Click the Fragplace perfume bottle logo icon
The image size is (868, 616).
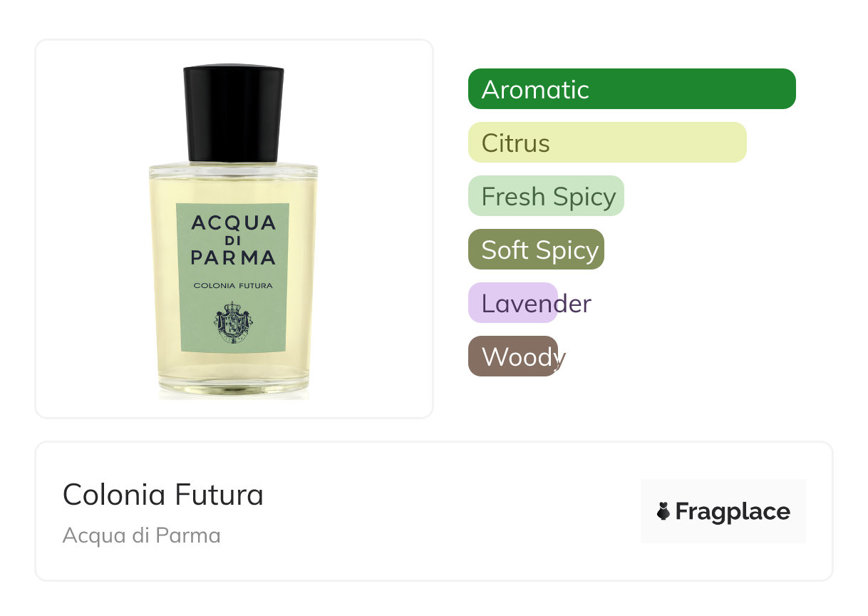tap(663, 511)
